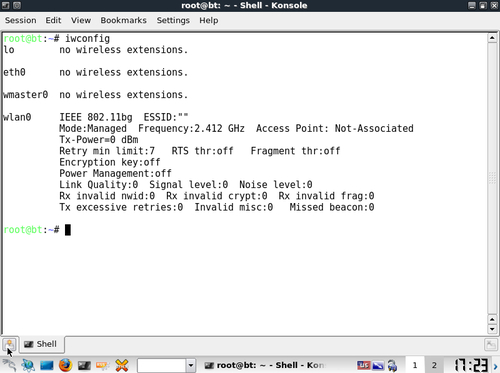
Task: Launch the Konqueror web browser icon in panel
Action: coord(28,365)
